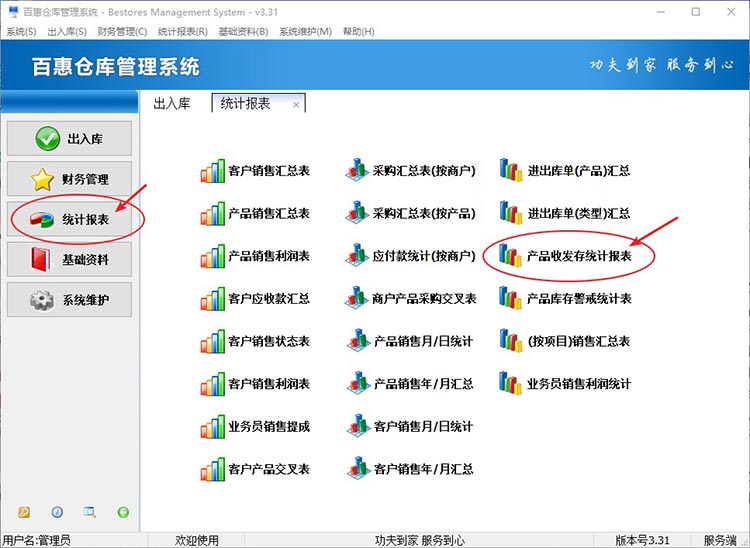Open the 业务员销售提成 report icon

pyautogui.click(x=212, y=427)
